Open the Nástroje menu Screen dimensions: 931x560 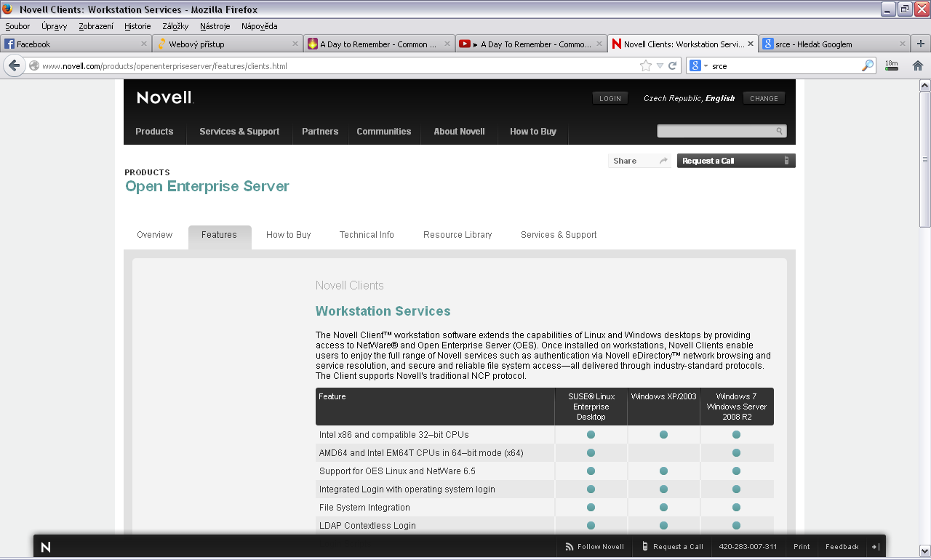215,26
